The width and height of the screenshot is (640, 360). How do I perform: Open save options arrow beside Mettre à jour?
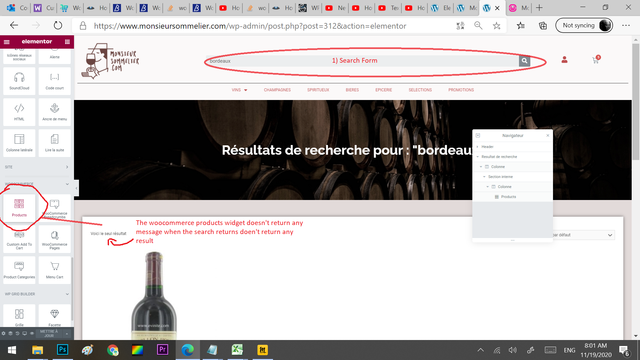tap(67, 334)
